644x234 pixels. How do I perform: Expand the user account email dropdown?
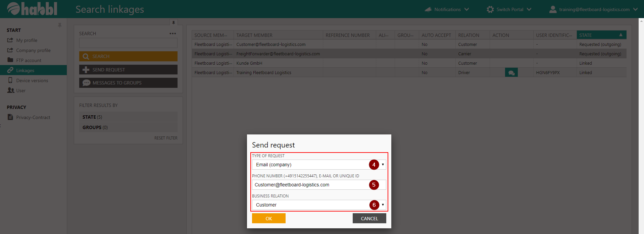pyautogui.click(x=635, y=9)
